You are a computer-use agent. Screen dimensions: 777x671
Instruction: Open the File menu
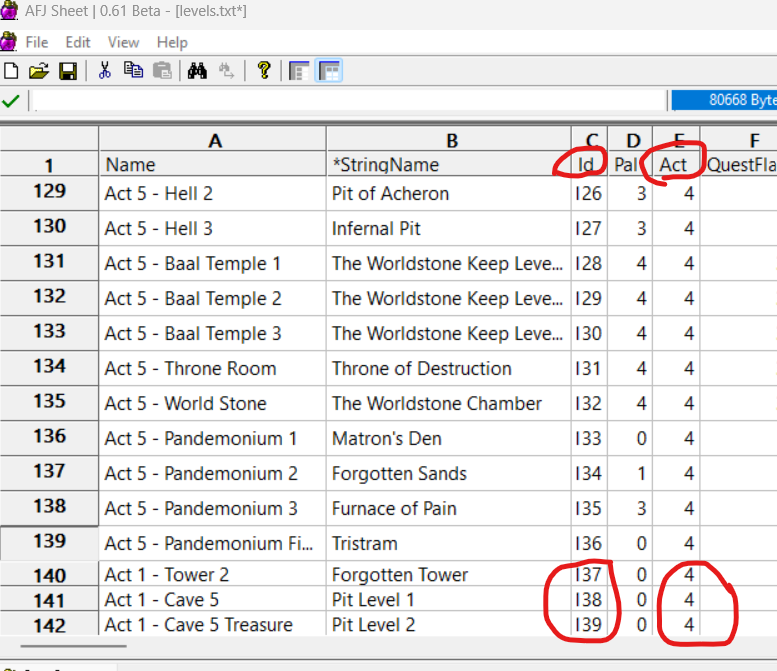coord(37,43)
